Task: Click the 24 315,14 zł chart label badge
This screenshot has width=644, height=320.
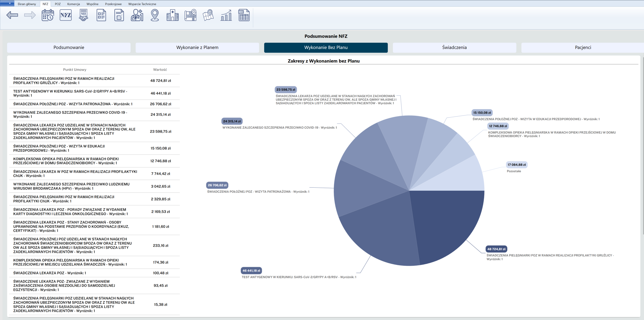Action: click(232, 121)
